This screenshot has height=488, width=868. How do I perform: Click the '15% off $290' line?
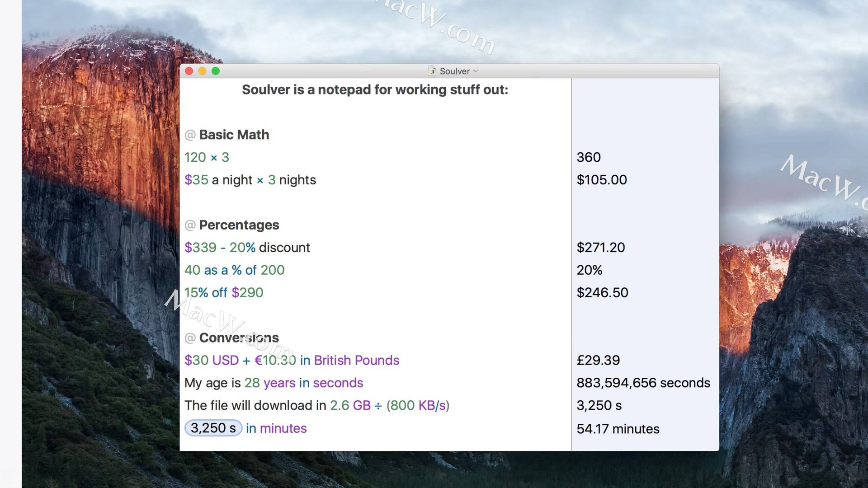pyautogui.click(x=223, y=293)
